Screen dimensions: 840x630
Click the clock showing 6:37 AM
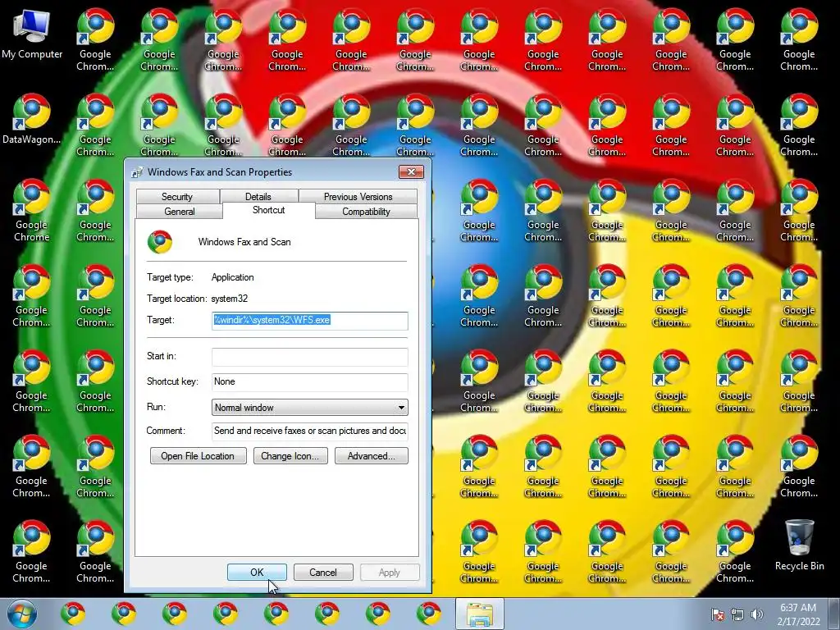coord(798,608)
